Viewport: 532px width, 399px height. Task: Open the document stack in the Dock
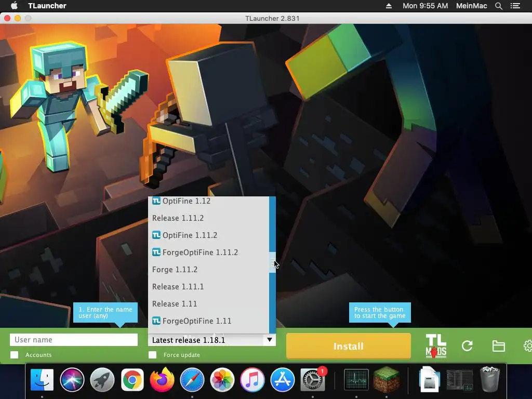click(x=430, y=379)
